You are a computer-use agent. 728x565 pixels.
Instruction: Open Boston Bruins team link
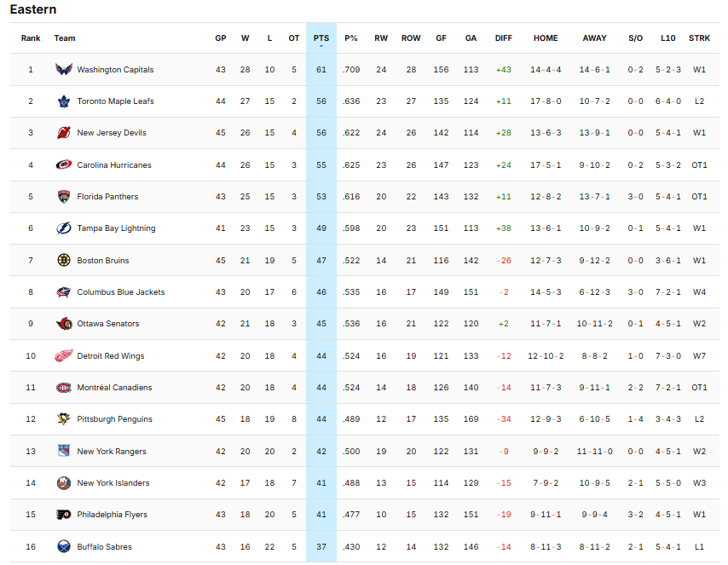(103, 261)
